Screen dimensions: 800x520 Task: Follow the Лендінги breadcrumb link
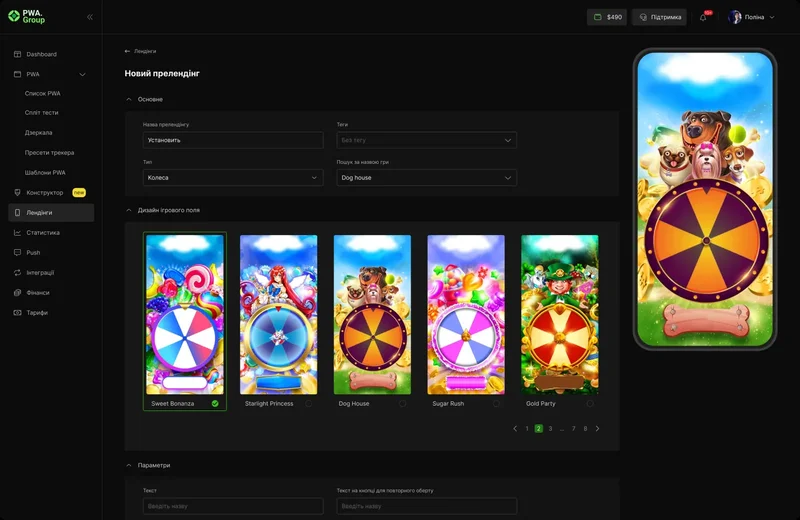145,51
